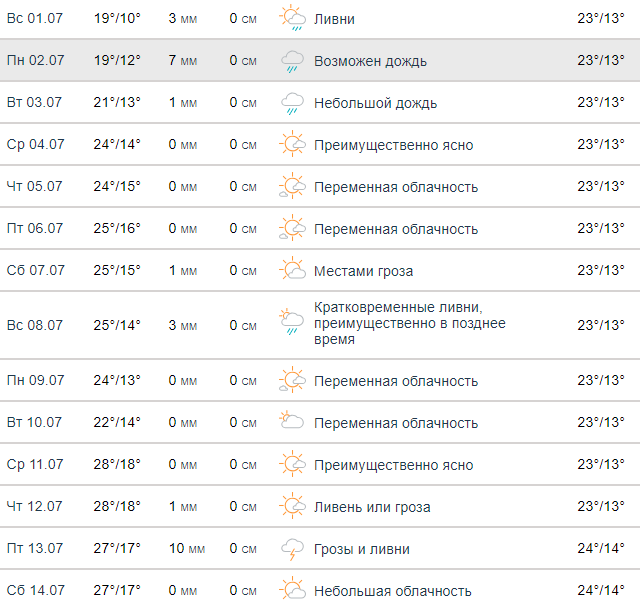Click the showers icon for Sunday 01.07
Screen dimensions: 640x608
292,19
